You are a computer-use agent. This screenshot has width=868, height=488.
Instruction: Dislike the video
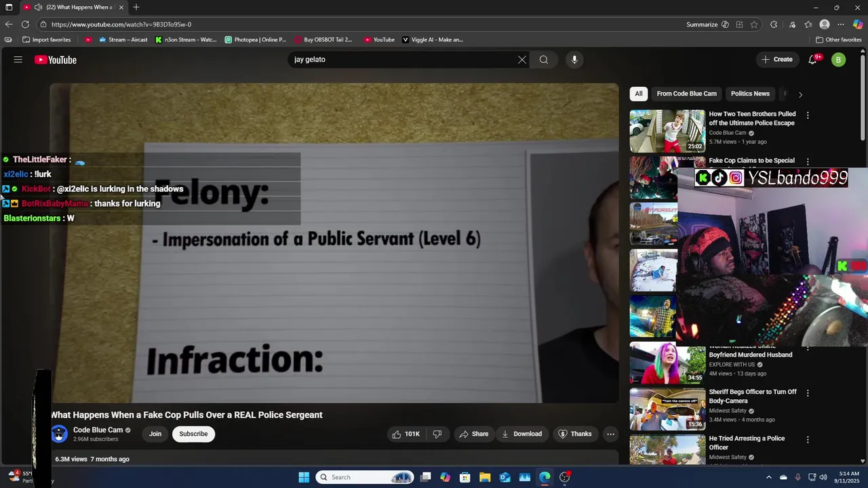[x=437, y=434]
